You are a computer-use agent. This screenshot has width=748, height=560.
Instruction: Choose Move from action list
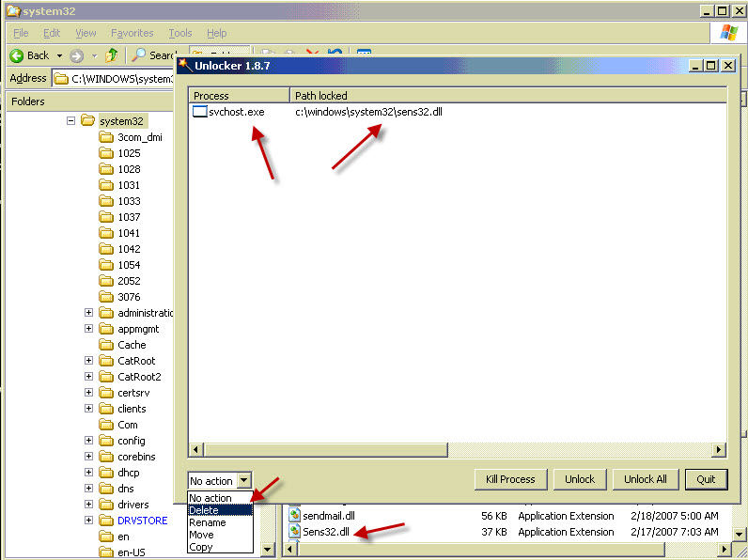tap(220, 535)
